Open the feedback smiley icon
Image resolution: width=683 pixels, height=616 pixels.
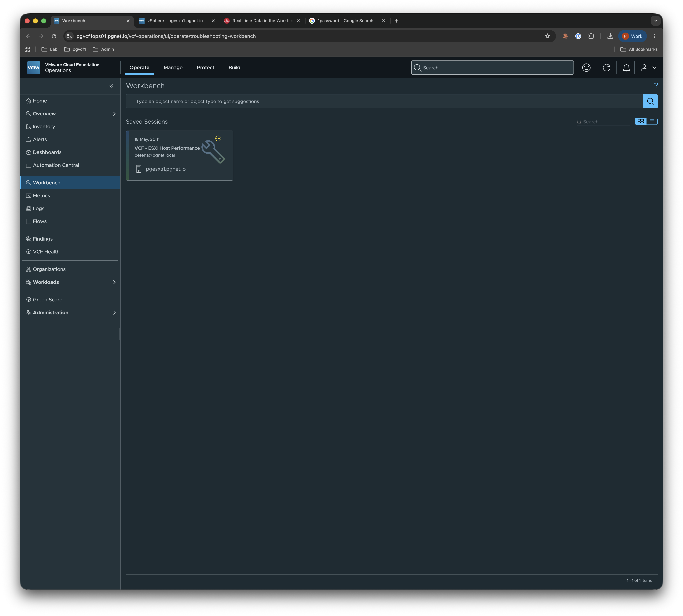pos(586,68)
